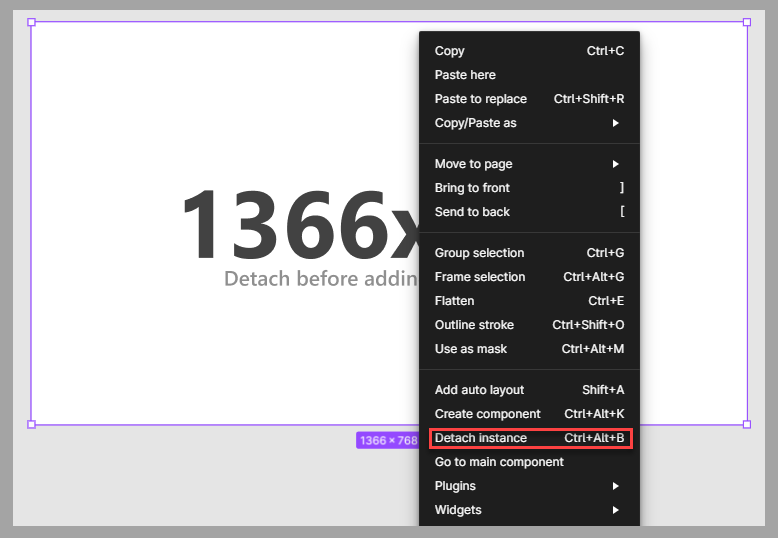Viewport: 778px width, 538px height.
Task: Click Frame selection menu item
Action: click(x=529, y=277)
